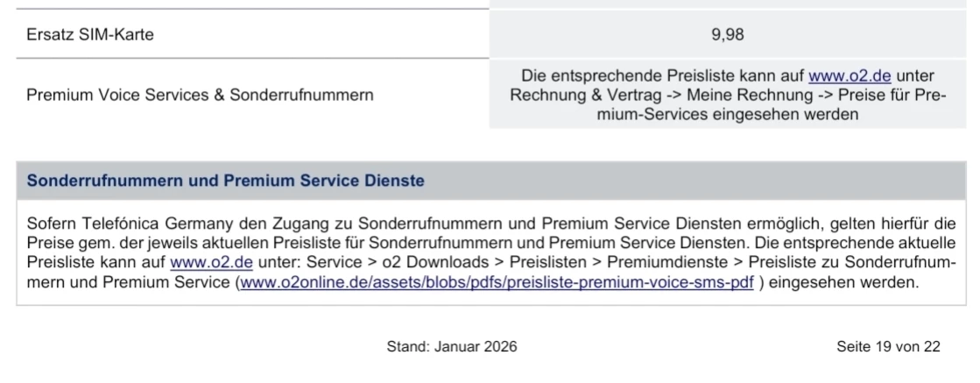Open the www.o2.de link in the table cell
980x383 pixels.
click(x=849, y=76)
